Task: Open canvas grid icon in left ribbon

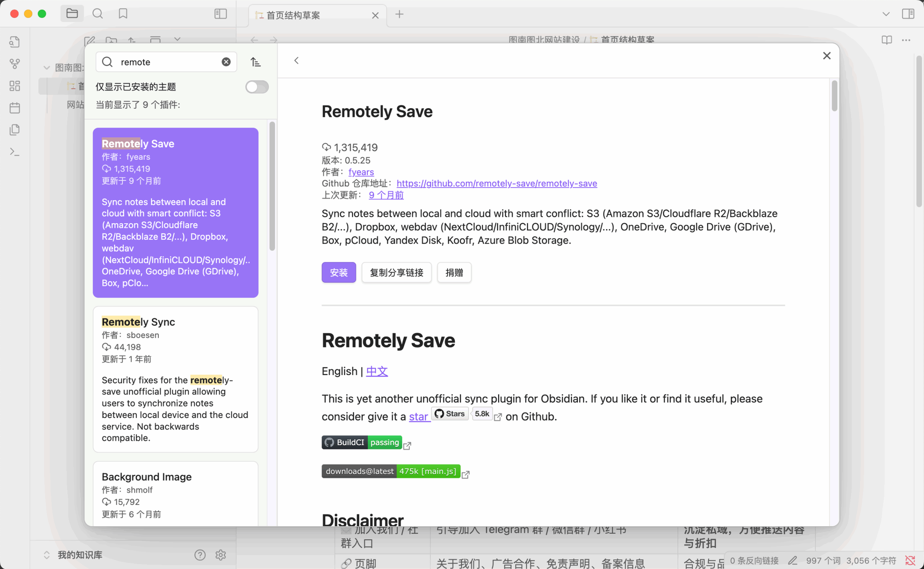Action: pyautogui.click(x=14, y=86)
